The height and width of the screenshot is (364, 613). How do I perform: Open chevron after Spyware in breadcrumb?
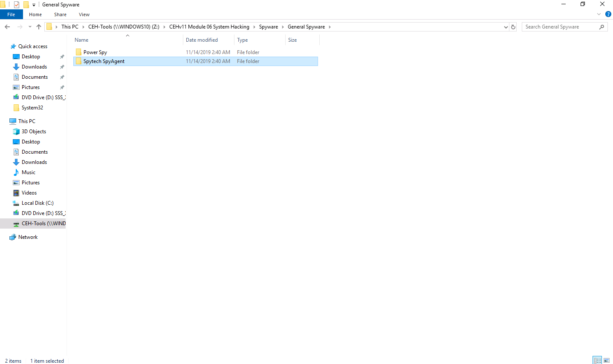283,27
